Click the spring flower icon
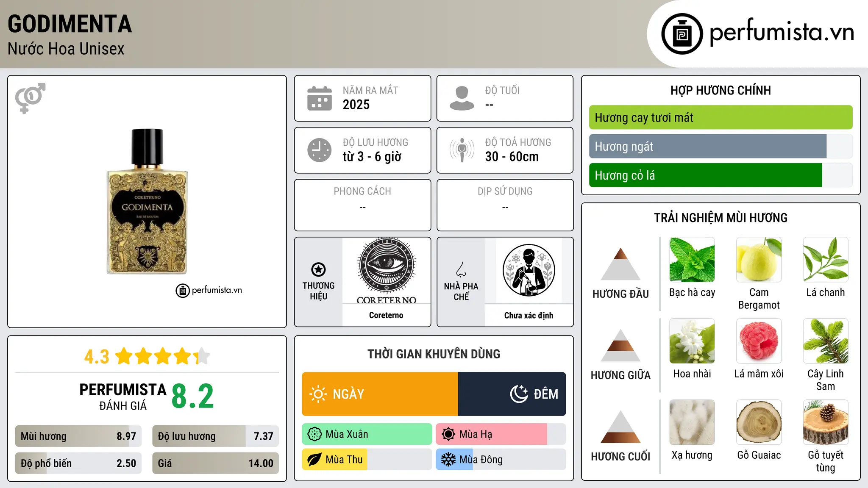868x488 pixels. tap(314, 434)
